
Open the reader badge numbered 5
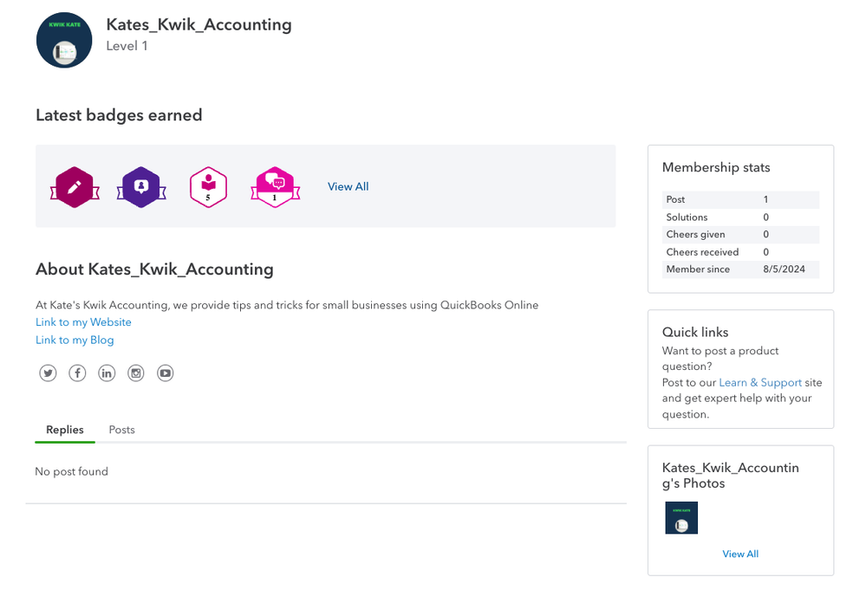point(208,186)
